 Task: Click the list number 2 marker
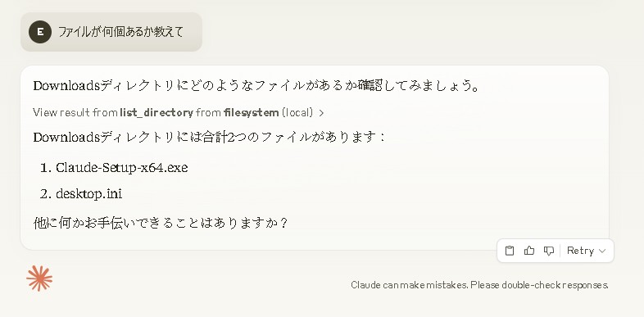[x=45, y=194]
